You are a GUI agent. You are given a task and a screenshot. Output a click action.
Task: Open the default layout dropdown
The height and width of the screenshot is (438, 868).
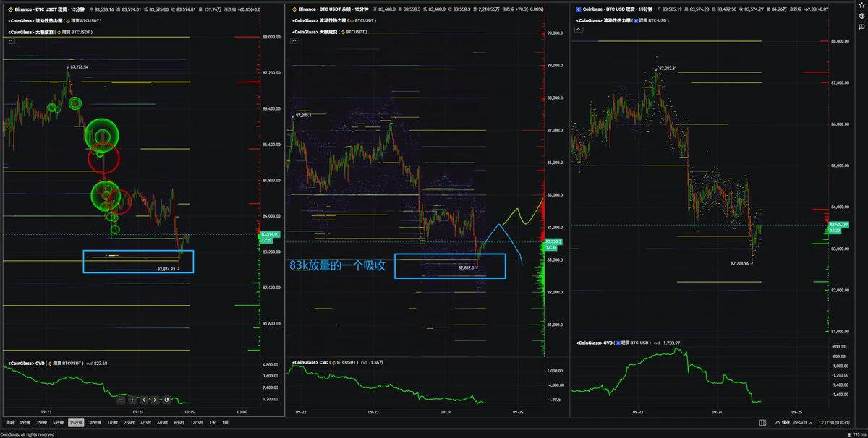[802, 423]
